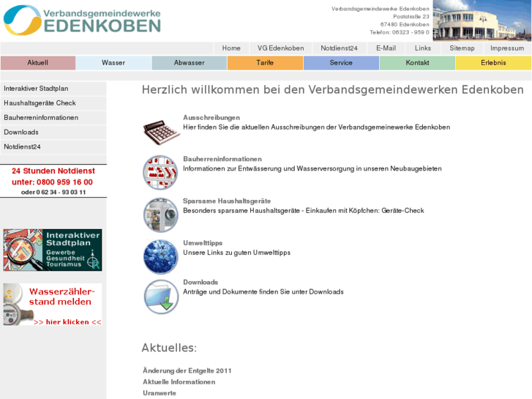Click the '67480 Edenkoben' address line
The image size is (532, 399).
pos(405,24)
